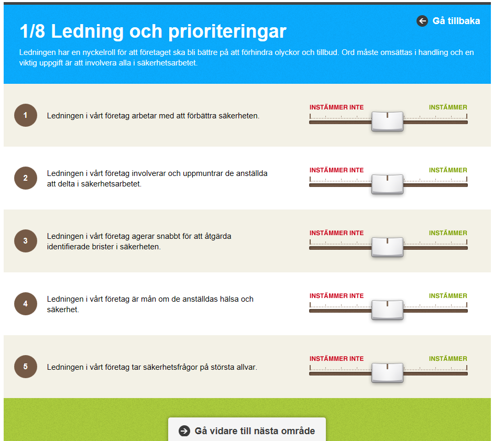Click the forward arrow icon in the next-area button
Viewport: 504px width, 441px height.
184,431
